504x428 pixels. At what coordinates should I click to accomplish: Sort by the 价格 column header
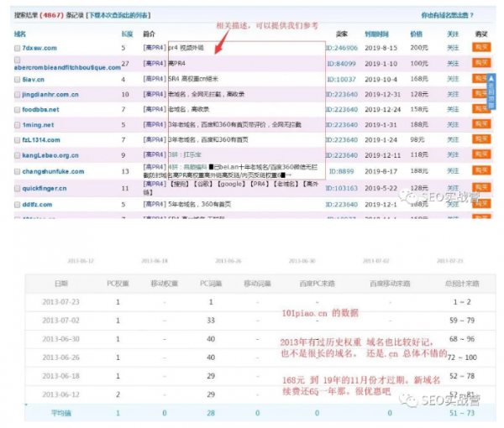(x=417, y=34)
